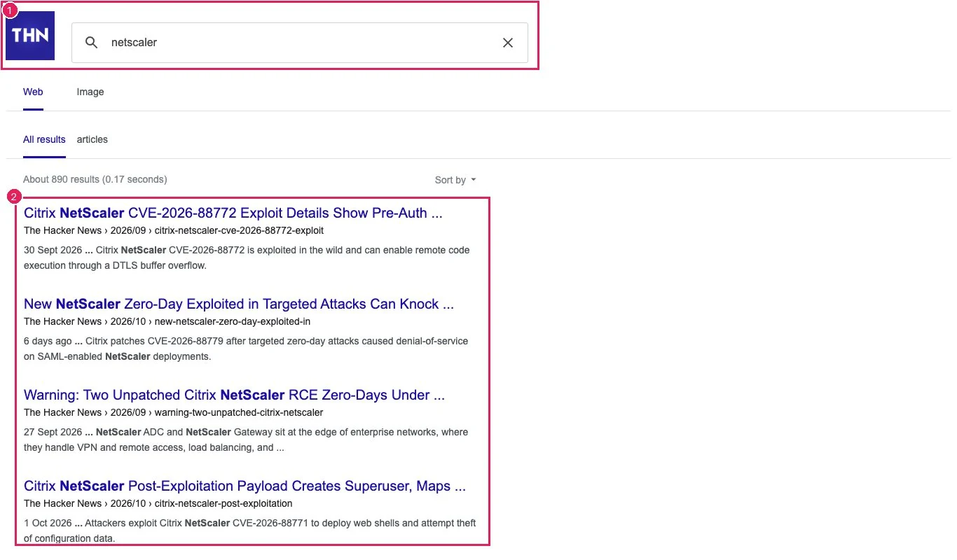This screenshot has width=957, height=560.
Task: Open Citrix NetScaler Post-Exploitation Payload result
Action: point(245,486)
